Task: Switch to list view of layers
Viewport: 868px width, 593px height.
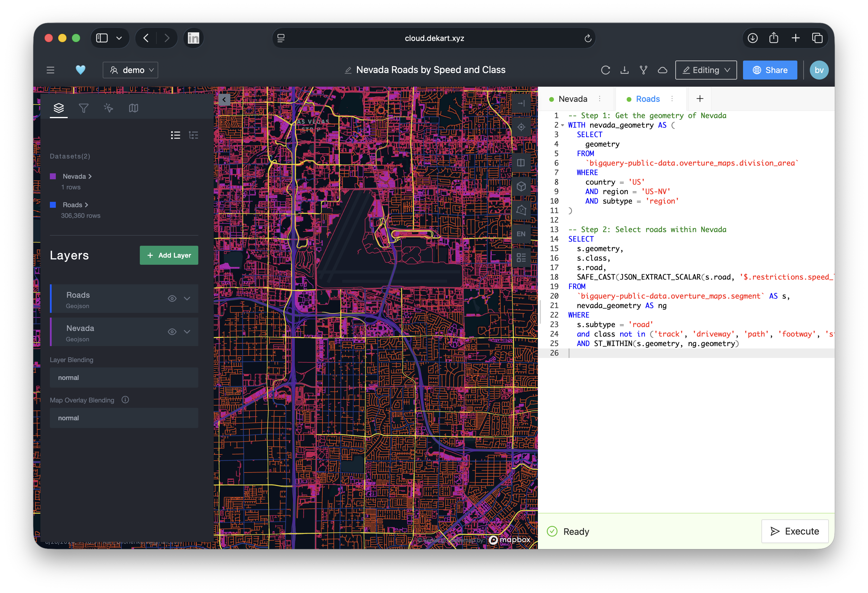Action: click(175, 135)
